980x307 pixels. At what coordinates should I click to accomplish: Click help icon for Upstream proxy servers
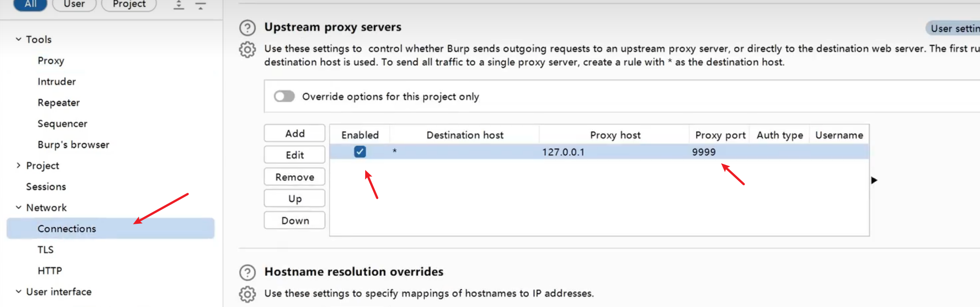tap(247, 28)
